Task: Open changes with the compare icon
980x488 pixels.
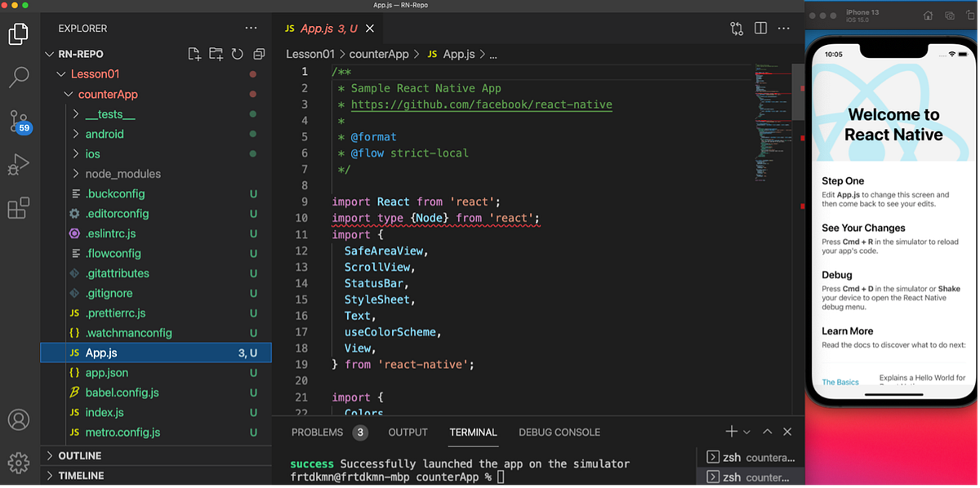Action: [x=736, y=28]
